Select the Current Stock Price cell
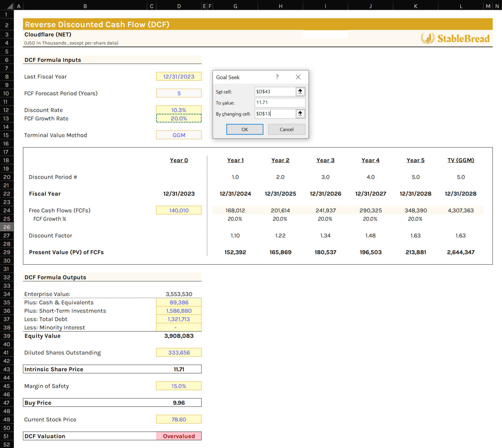The height and width of the screenshot is (448, 502). [179, 419]
